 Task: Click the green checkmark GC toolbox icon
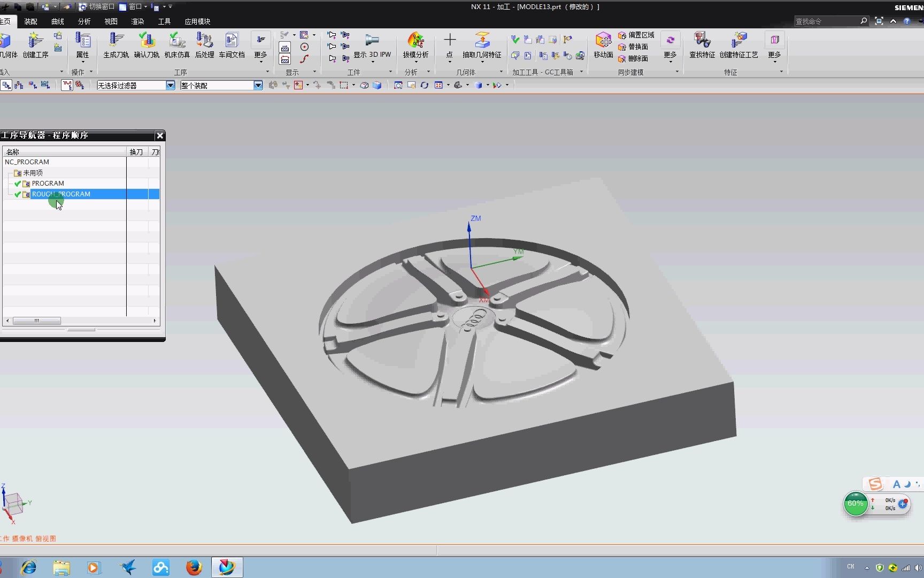pos(515,40)
